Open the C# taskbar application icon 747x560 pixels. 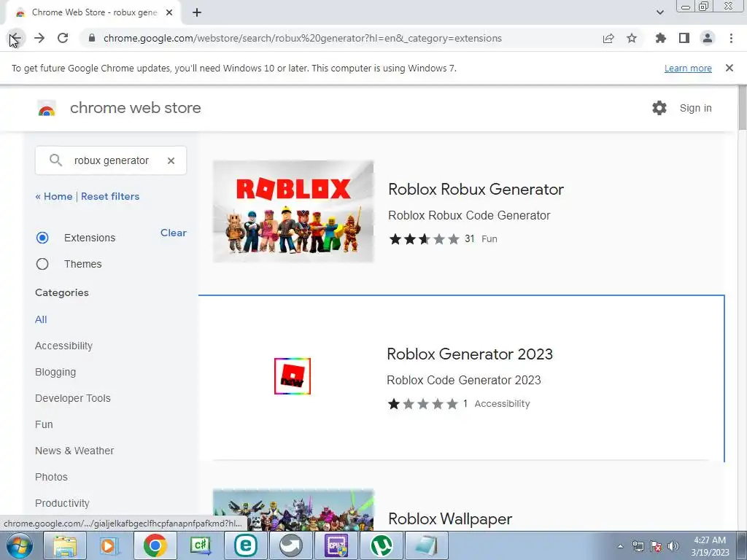click(201, 545)
